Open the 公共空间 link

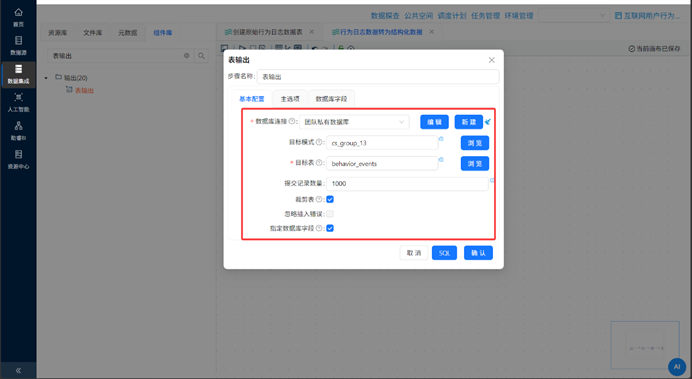click(418, 15)
